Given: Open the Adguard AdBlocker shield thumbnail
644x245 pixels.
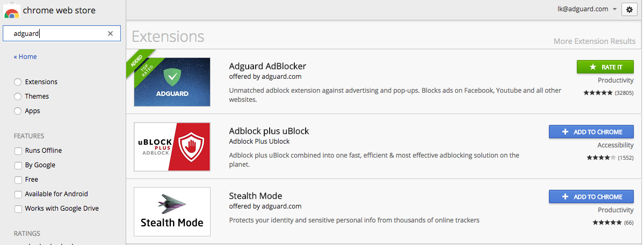Looking at the screenshot, I should (x=172, y=82).
